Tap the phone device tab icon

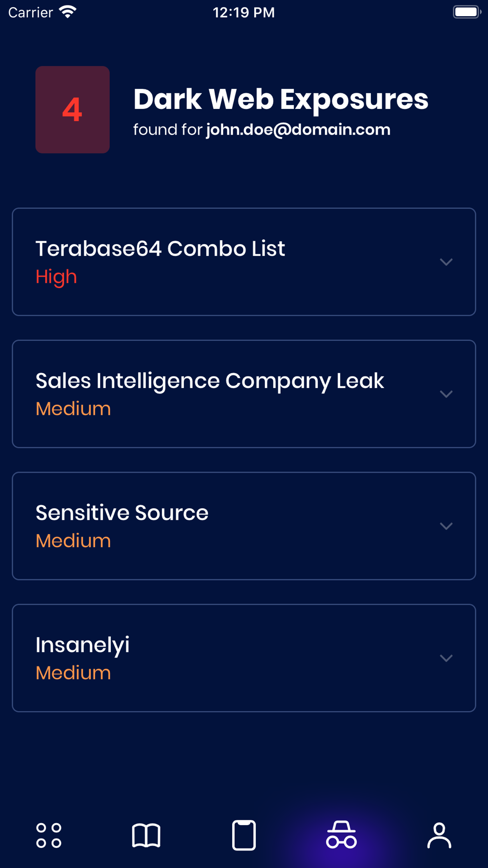[x=244, y=835]
